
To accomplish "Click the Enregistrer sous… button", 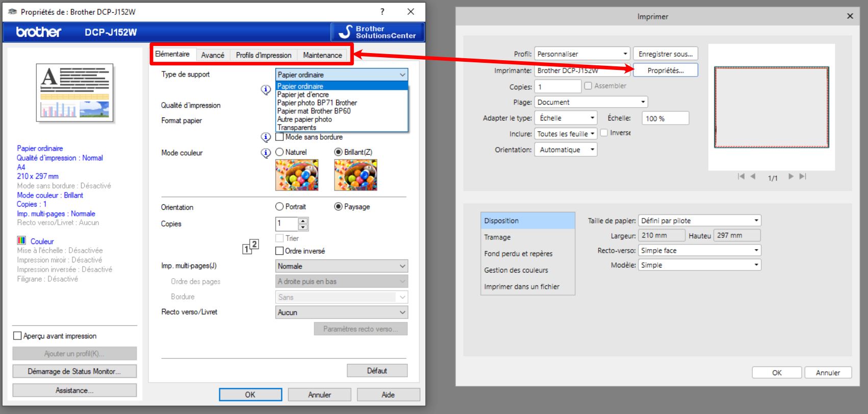I will click(x=666, y=54).
